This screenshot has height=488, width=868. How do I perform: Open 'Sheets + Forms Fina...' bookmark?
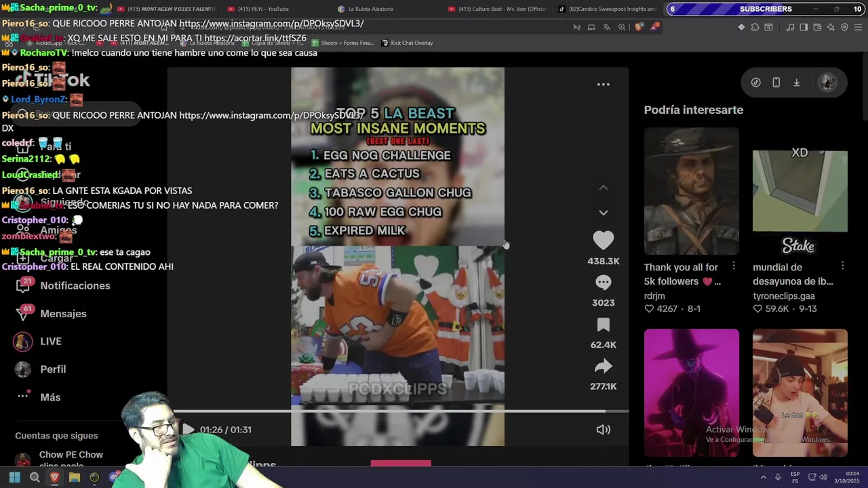tap(342, 43)
